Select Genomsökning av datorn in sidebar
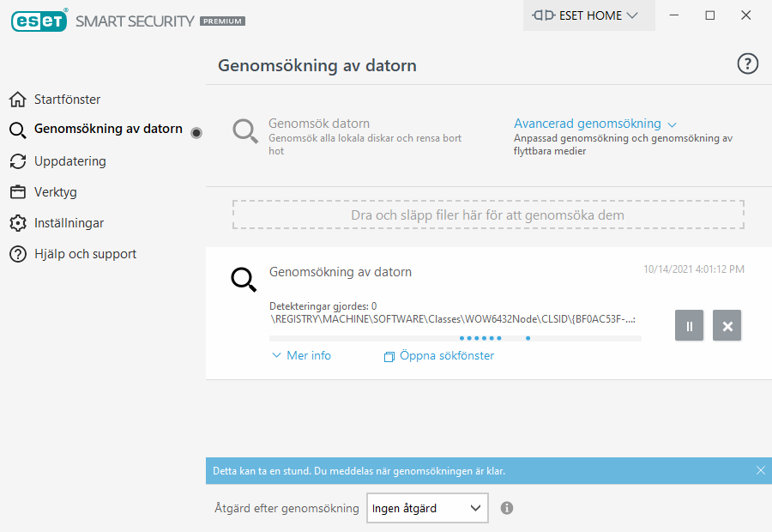 (x=107, y=130)
